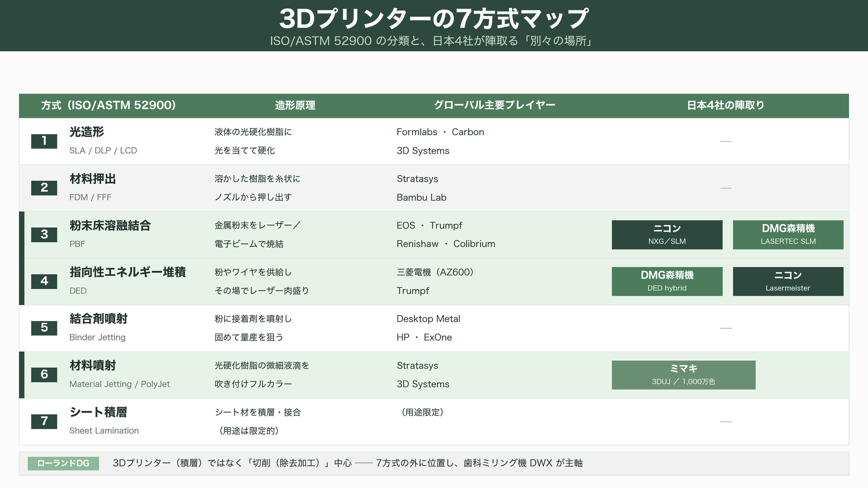This screenshot has height=488, width=868.
Task: Click the number 6 badge
Action: coord(44,375)
